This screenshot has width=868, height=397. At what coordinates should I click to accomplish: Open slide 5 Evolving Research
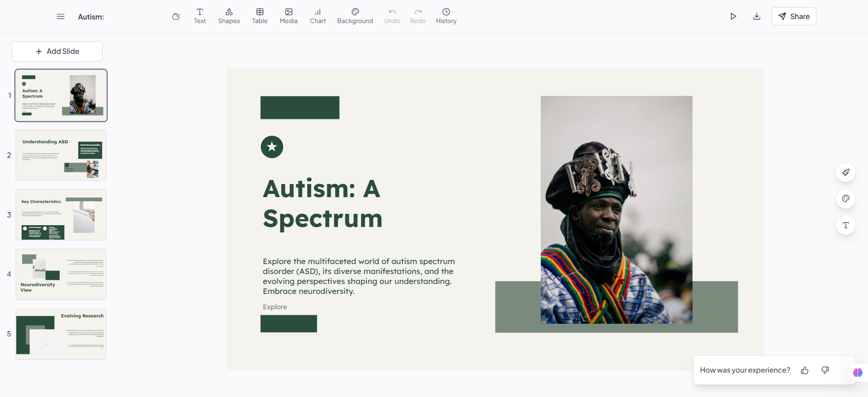tap(61, 334)
